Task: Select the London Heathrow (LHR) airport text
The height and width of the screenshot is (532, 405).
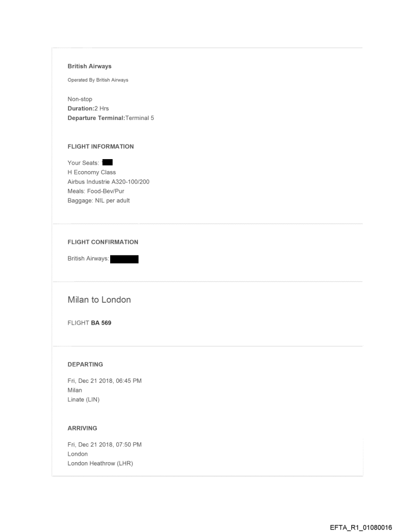Action: coord(100,463)
